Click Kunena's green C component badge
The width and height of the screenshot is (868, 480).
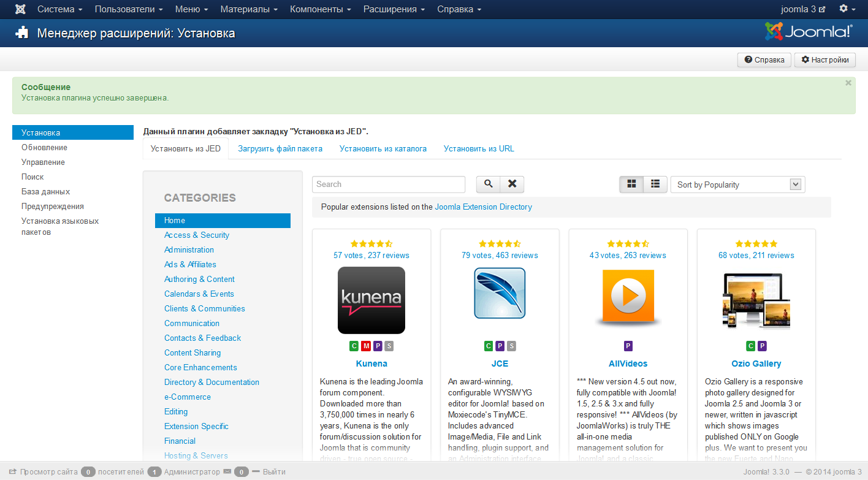(354, 346)
